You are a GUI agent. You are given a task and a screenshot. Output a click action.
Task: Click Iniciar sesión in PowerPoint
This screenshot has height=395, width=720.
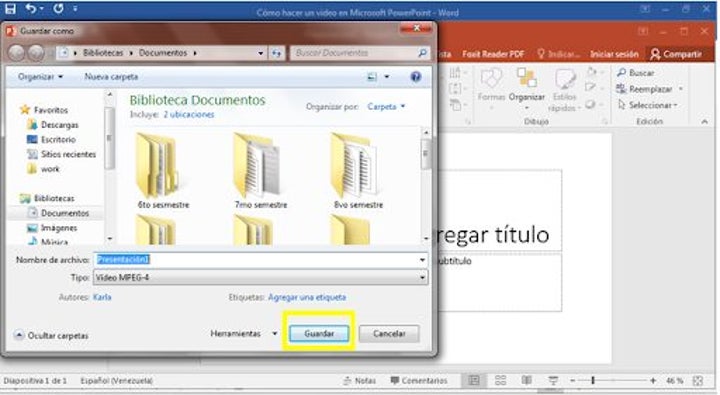click(x=614, y=54)
